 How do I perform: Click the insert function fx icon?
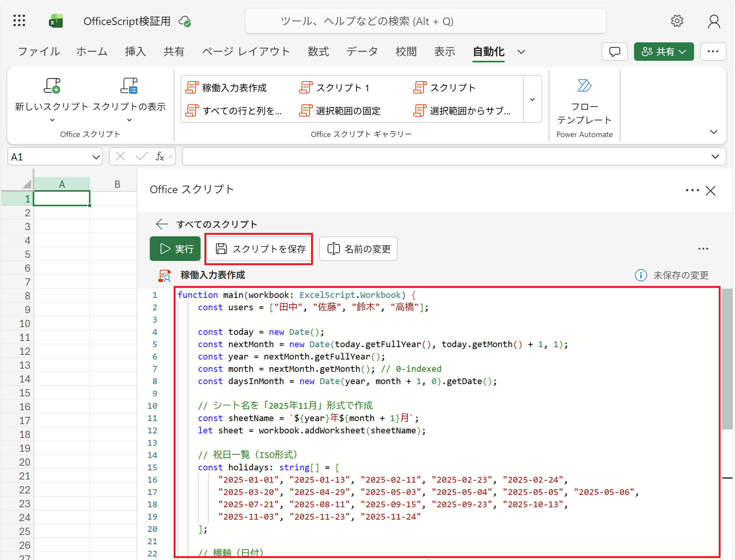pyautogui.click(x=160, y=156)
